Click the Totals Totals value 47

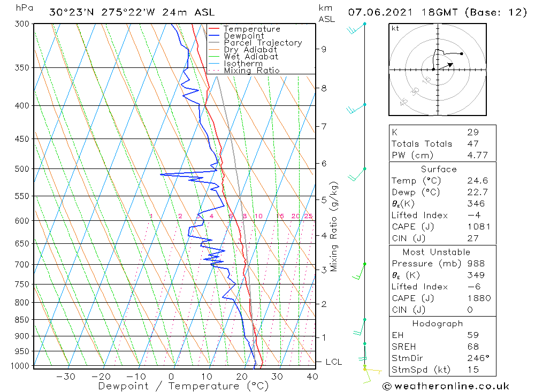click(473, 144)
